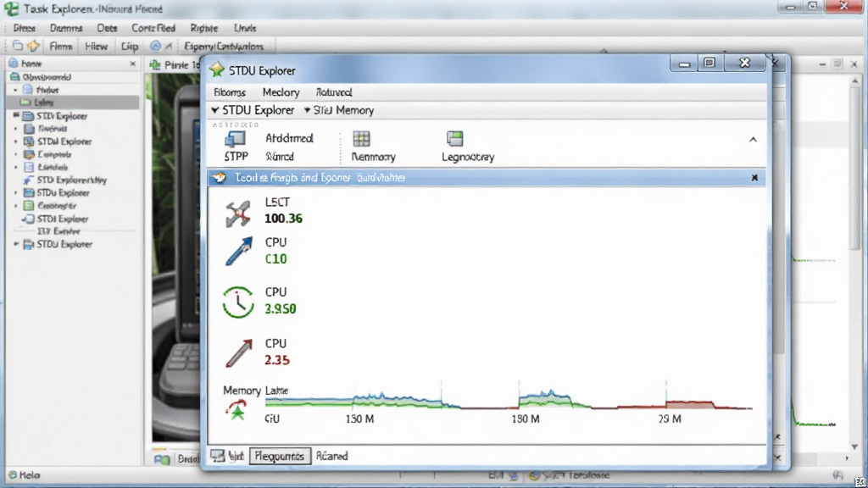Click the green clock icon beside 3.950

(238, 302)
